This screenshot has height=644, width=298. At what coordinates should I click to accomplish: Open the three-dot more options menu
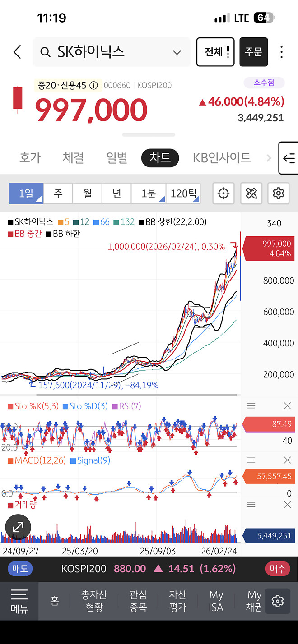coord(281,52)
